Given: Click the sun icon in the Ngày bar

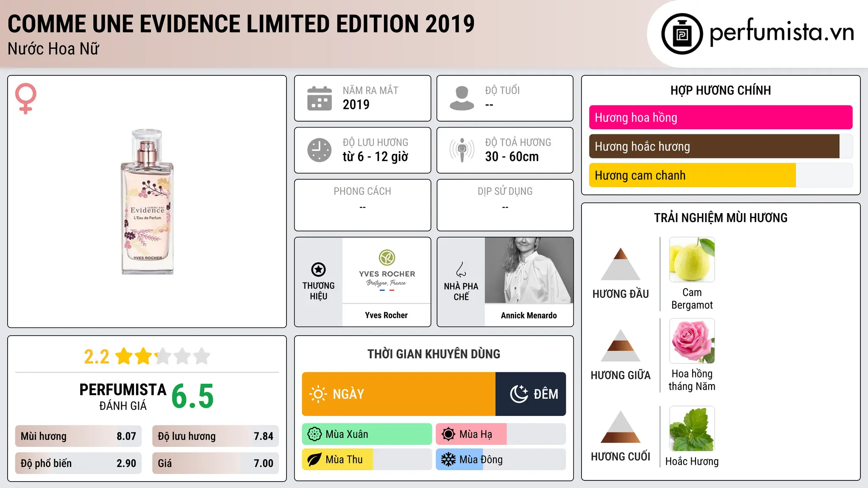Looking at the screenshot, I should [x=318, y=394].
